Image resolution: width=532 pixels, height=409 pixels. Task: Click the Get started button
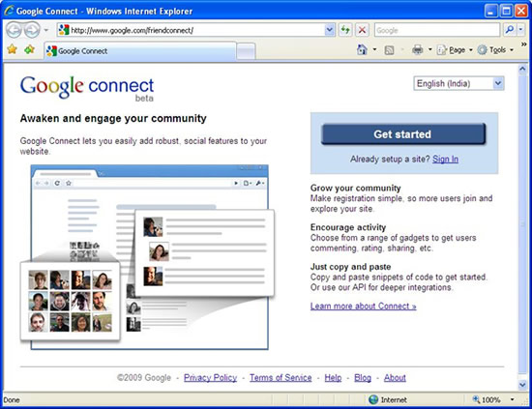403,134
